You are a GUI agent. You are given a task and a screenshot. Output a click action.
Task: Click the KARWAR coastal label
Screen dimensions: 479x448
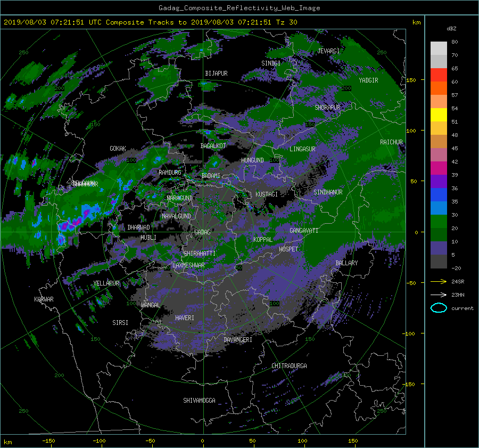tap(44, 299)
